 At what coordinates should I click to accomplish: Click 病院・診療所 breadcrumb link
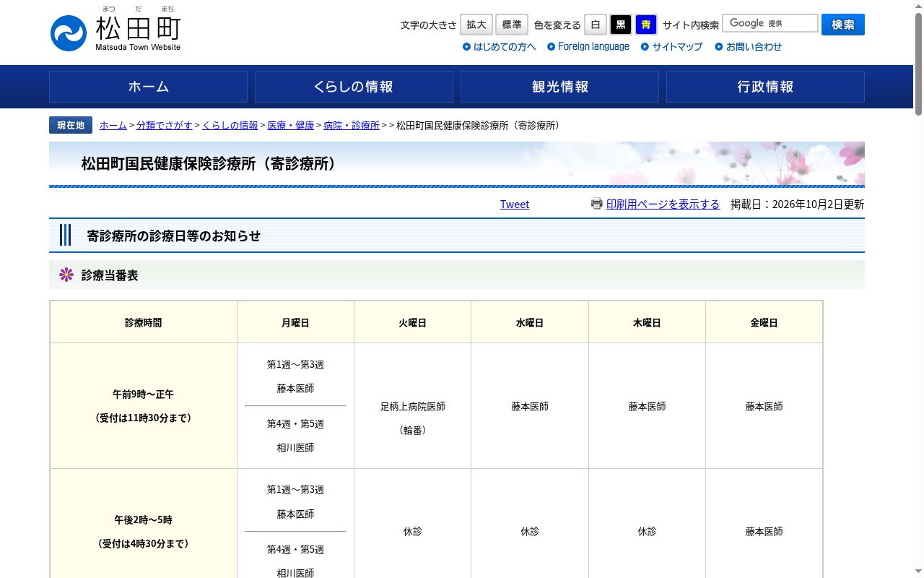click(x=352, y=126)
